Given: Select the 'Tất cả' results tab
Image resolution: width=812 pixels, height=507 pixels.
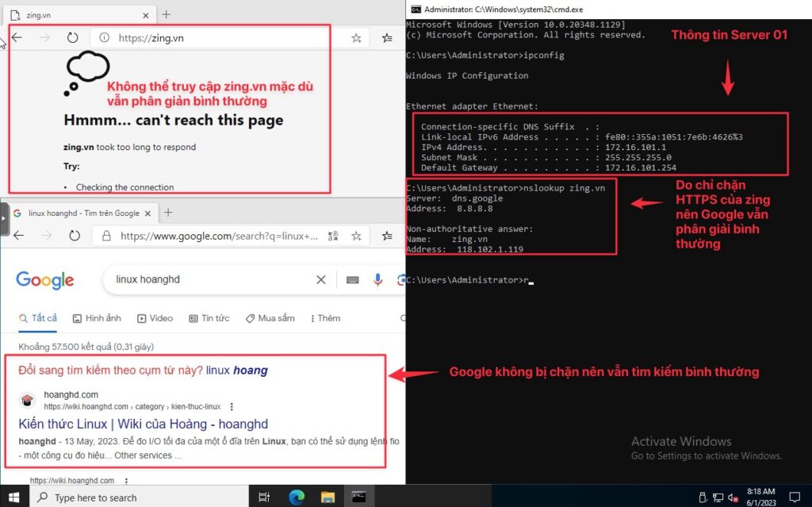Looking at the screenshot, I should click(38, 318).
